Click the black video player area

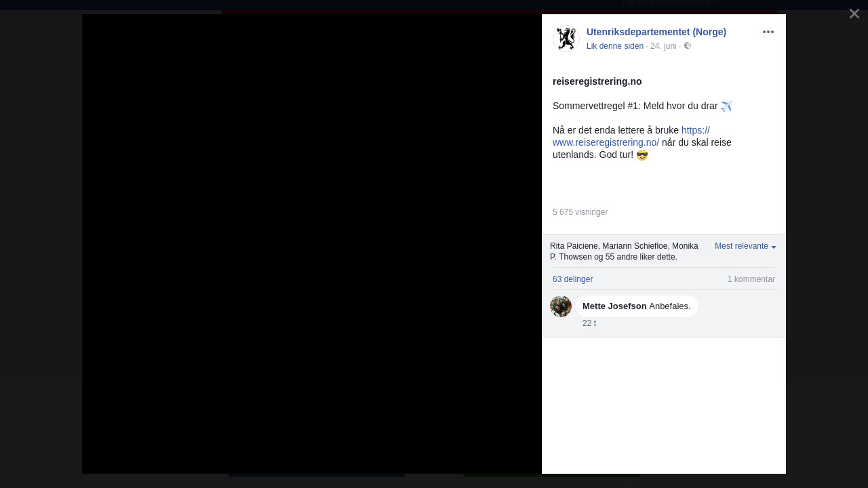tap(312, 244)
